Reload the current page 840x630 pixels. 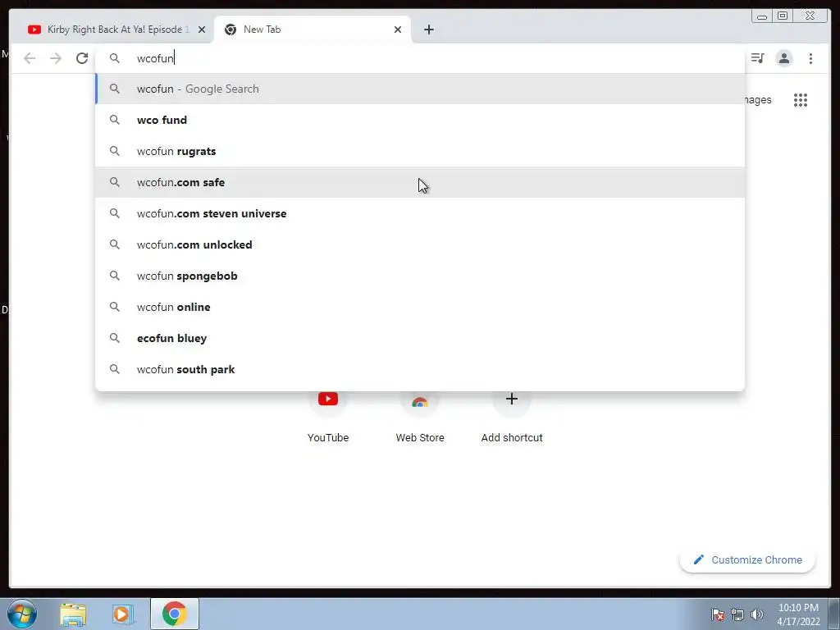point(82,58)
